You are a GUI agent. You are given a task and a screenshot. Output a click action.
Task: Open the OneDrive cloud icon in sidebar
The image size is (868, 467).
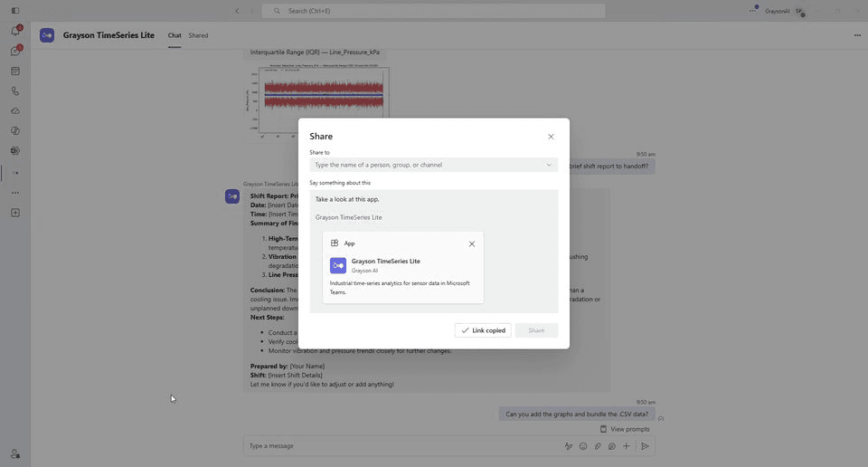click(x=15, y=110)
